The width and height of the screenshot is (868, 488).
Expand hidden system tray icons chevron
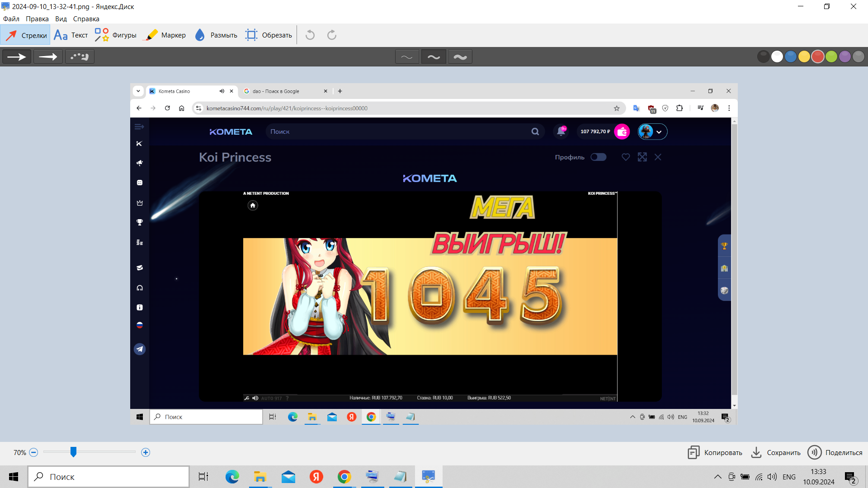coord(717,477)
